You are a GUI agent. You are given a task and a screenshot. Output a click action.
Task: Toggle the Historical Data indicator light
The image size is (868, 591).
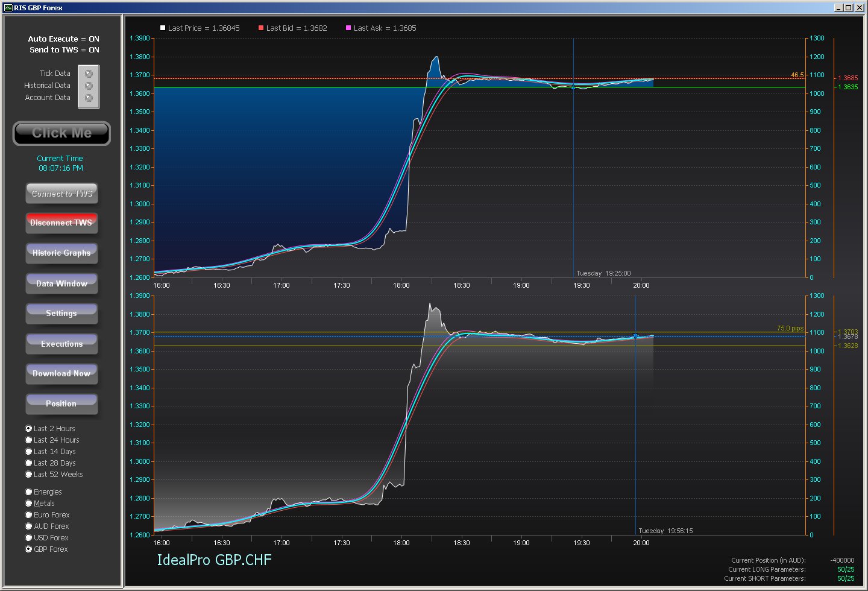coord(89,86)
